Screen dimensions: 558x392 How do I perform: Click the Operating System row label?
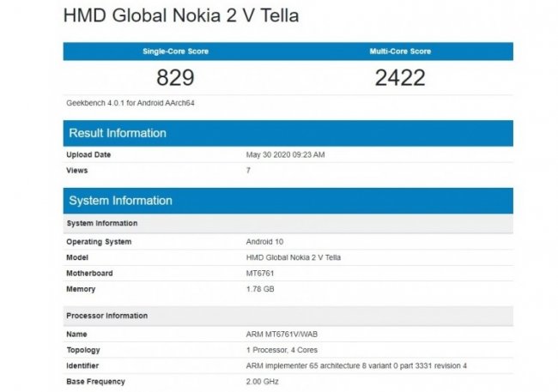(99, 242)
